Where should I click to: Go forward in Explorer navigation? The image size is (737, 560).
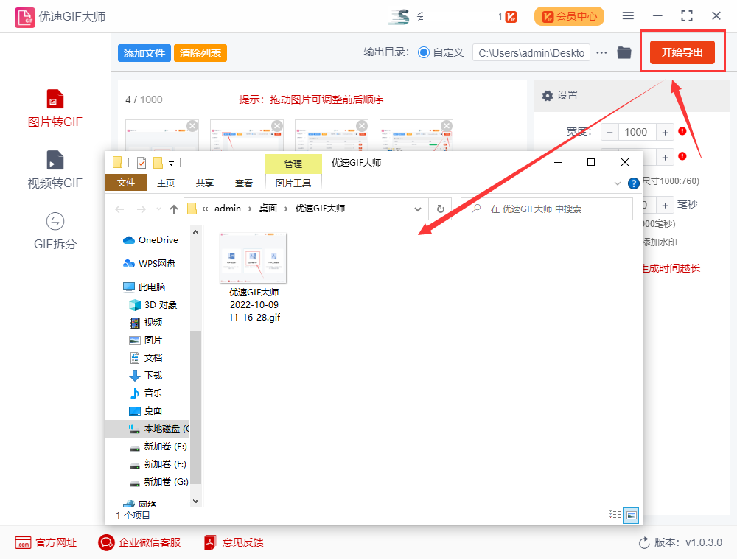141,209
